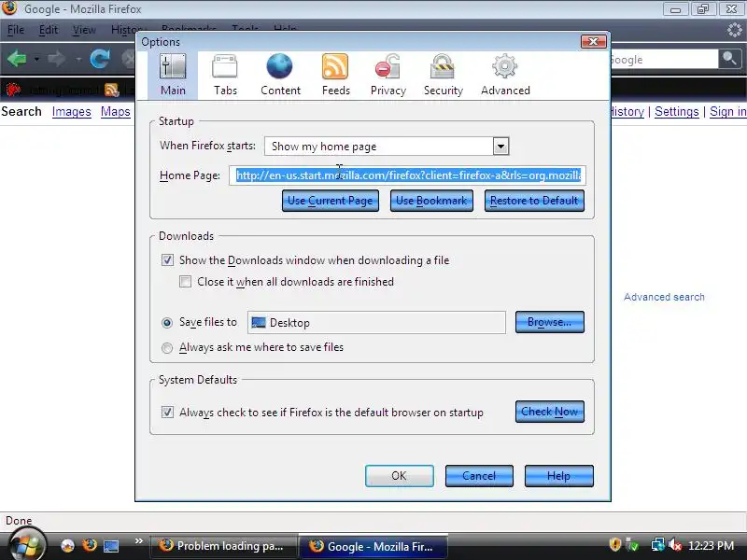Image resolution: width=747 pixels, height=560 pixels.
Task: Click the Google search box in Firefox toolbar
Action: [x=665, y=60]
